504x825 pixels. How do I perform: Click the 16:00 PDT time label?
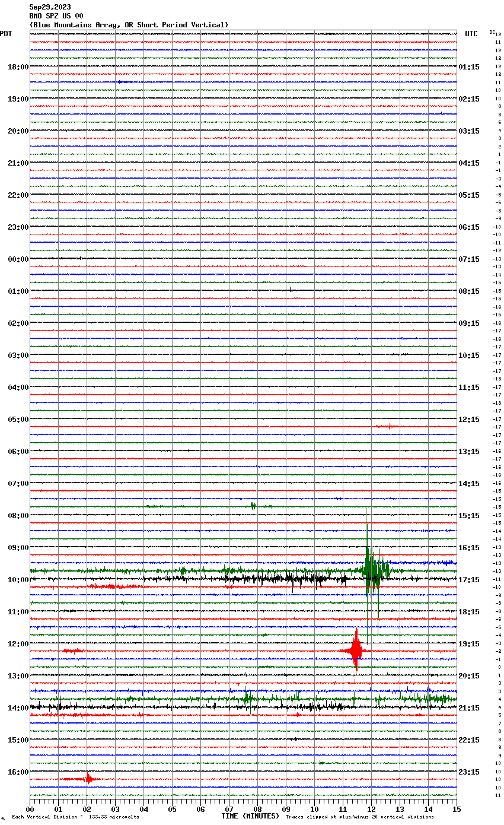pyautogui.click(x=18, y=772)
